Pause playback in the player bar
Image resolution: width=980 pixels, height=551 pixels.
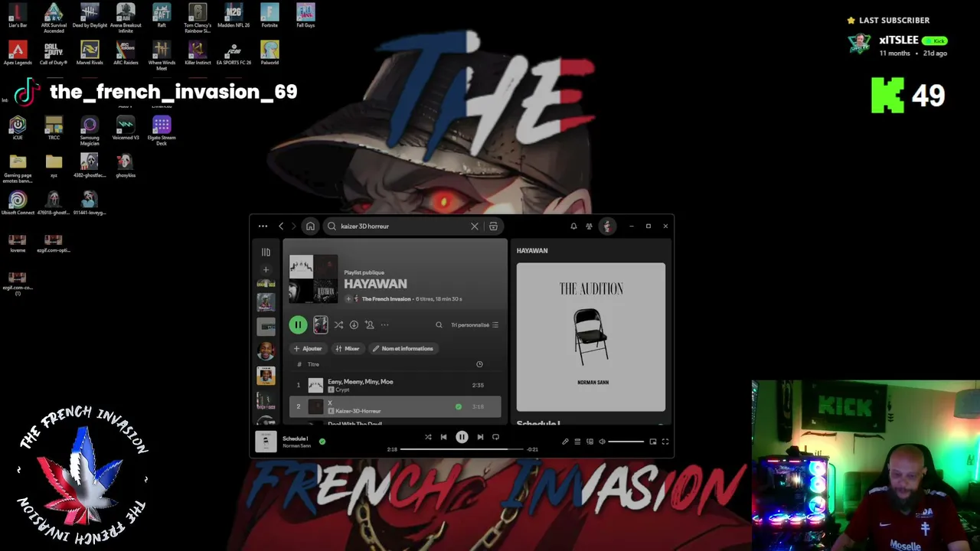pos(462,437)
